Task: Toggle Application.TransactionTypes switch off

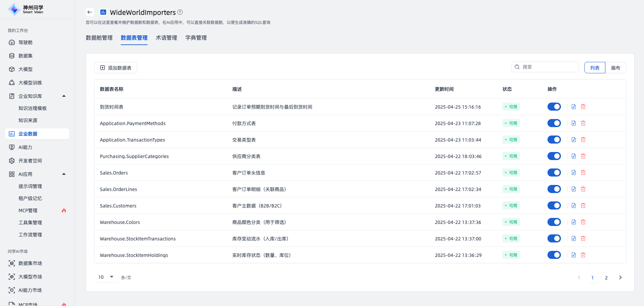Action: (554, 140)
